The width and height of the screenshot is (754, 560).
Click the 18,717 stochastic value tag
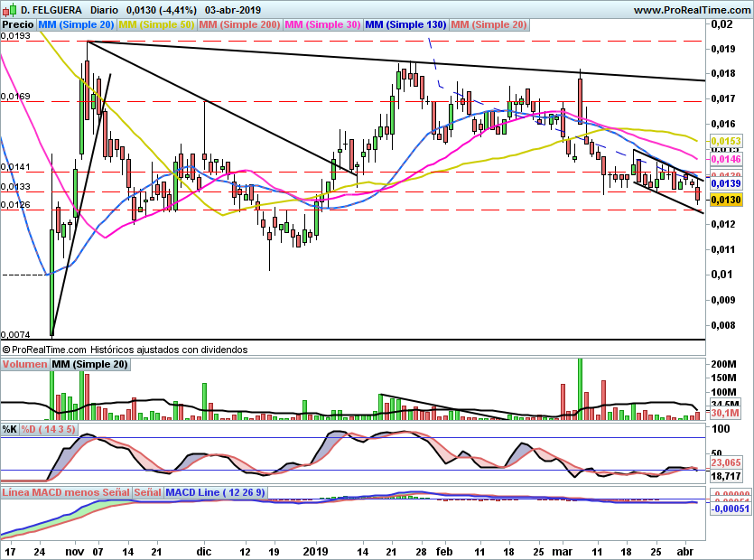click(726, 476)
